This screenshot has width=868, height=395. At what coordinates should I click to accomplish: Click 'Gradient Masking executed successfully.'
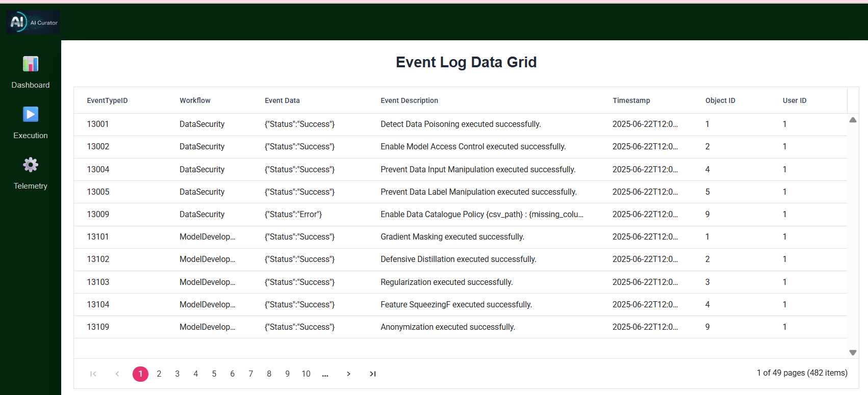[x=452, y=236]
